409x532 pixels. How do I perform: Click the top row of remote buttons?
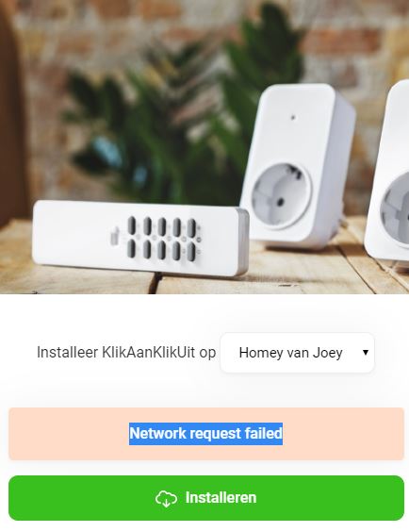pos(162,226)
